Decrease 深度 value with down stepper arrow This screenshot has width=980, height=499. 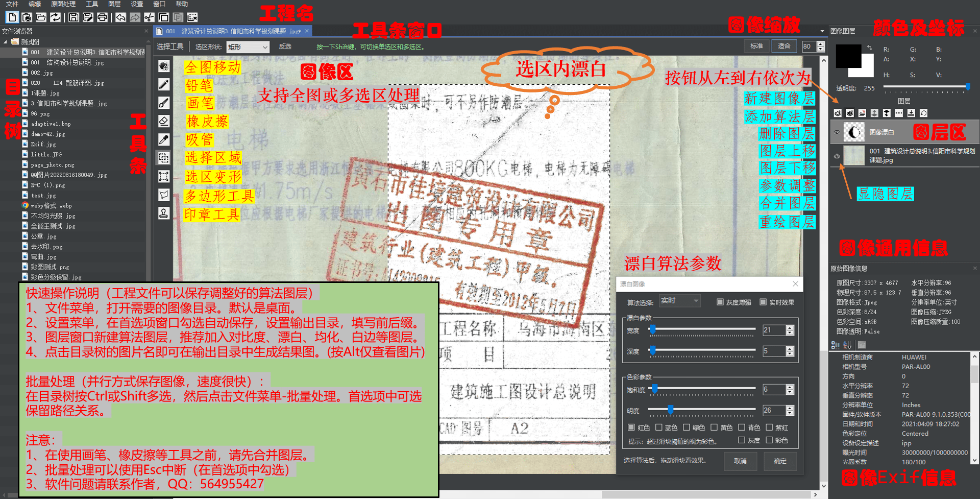tap(790, 354)
